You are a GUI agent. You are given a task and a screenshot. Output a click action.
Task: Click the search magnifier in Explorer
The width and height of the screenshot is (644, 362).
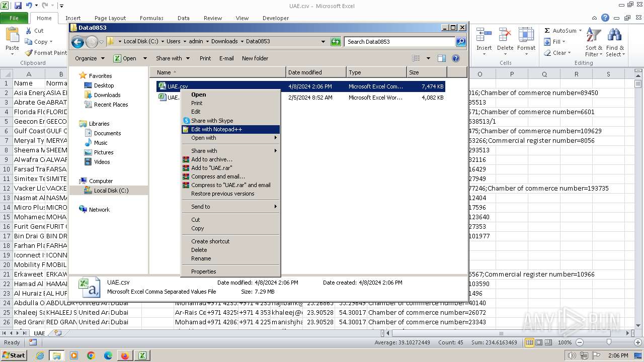coord(460,42)
